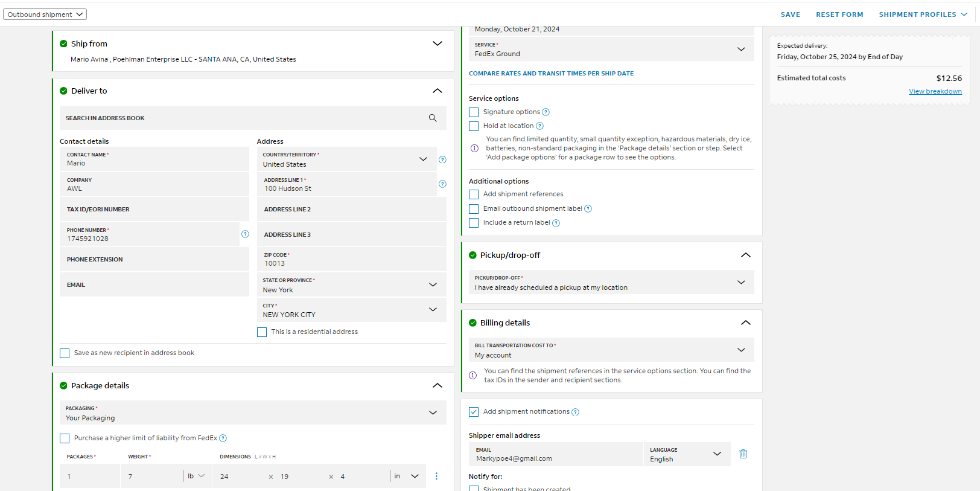Collapse the Deliver to section
This screenshot has width=980, height=491.
click(437, 91)
